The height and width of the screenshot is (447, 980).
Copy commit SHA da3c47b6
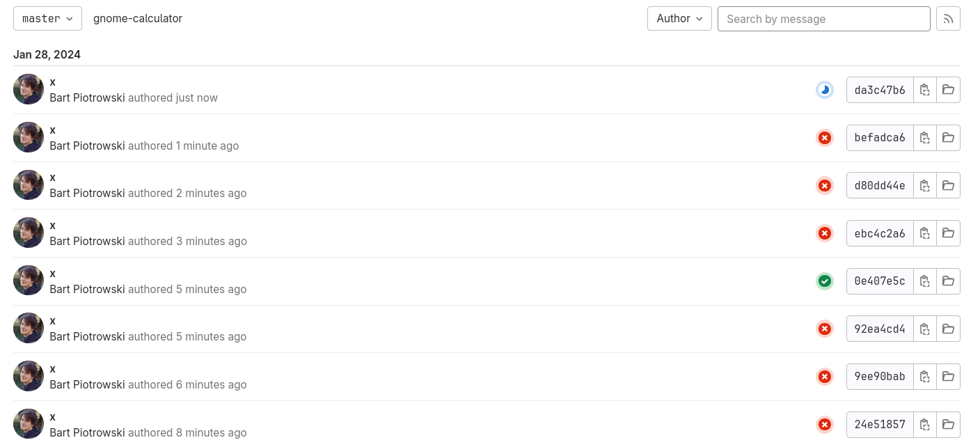(x=924, y=90)
